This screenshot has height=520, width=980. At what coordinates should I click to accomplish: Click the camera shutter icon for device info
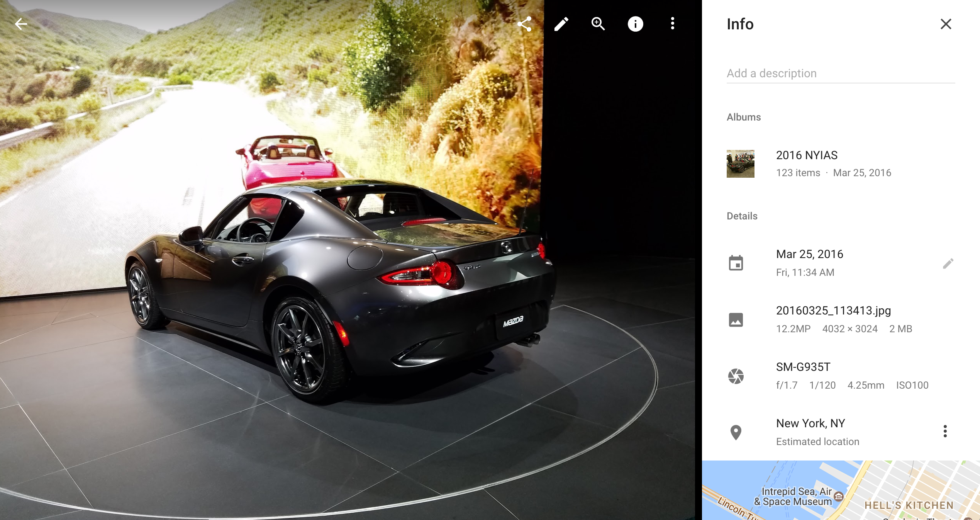(x=736, y=376)
